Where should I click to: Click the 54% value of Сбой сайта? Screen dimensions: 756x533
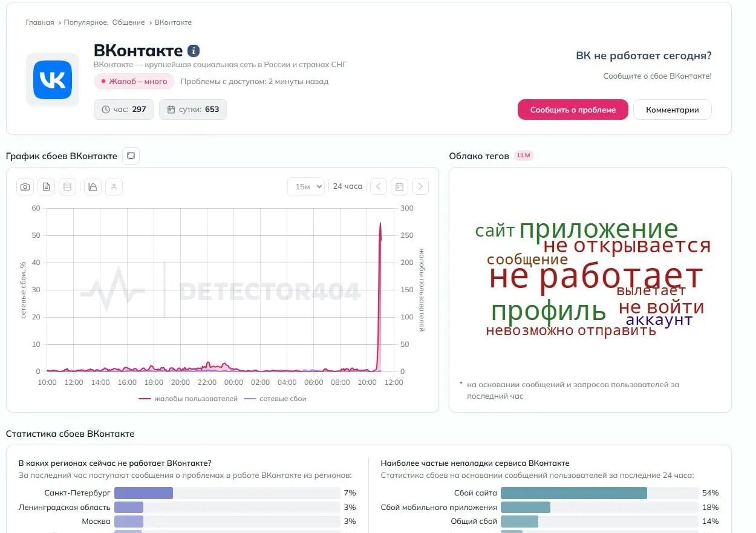(711, 493)
